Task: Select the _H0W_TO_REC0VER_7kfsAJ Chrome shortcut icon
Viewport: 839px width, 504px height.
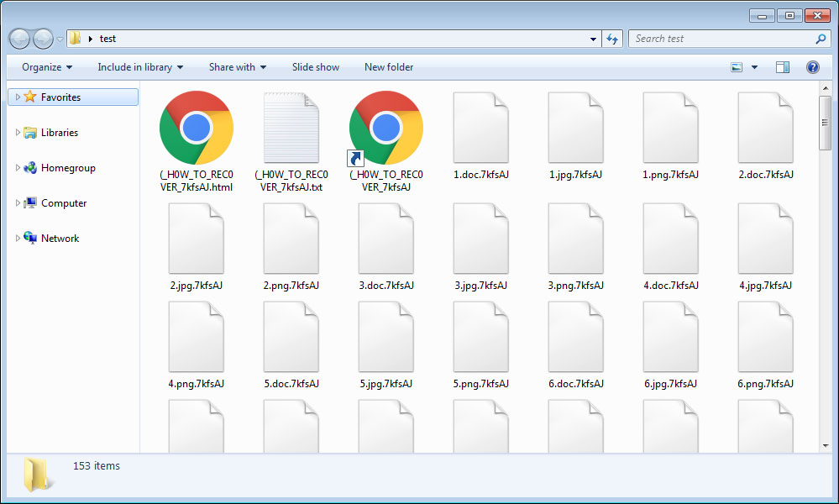Action: point(385,128)
